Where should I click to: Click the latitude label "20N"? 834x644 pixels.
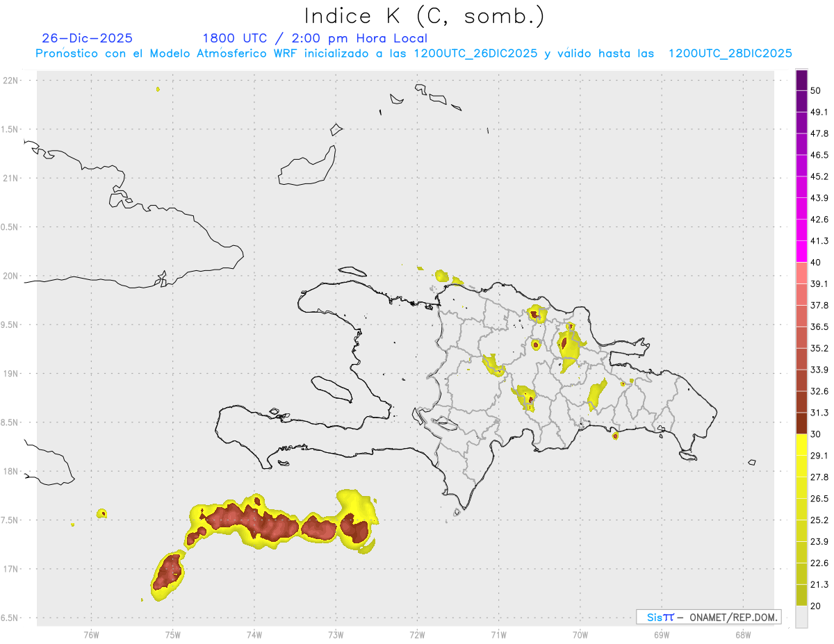coord(10,276)
